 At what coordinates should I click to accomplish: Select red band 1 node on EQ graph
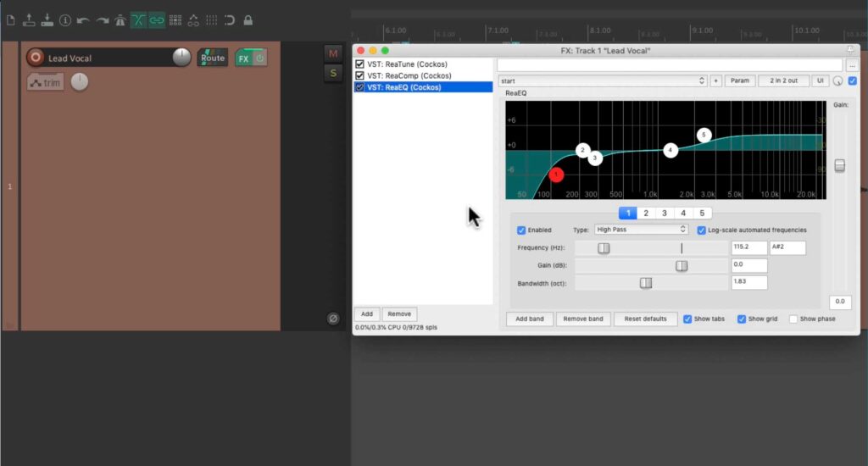click(x=556, y=175)
